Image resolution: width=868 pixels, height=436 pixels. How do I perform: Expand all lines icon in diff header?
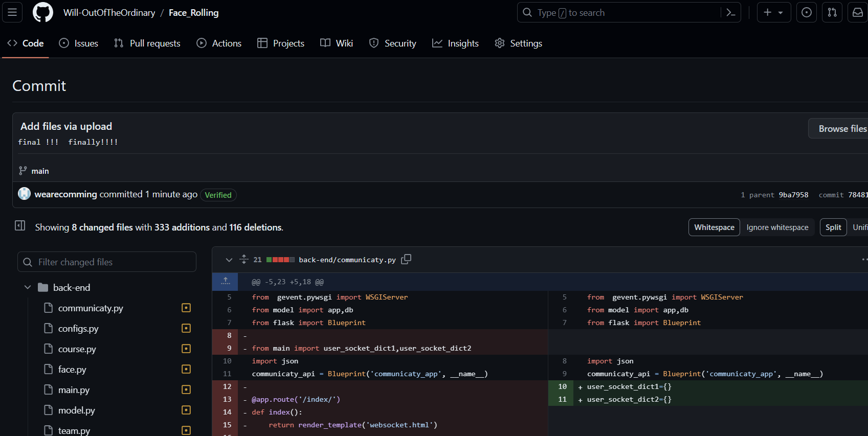coord(244,260)
